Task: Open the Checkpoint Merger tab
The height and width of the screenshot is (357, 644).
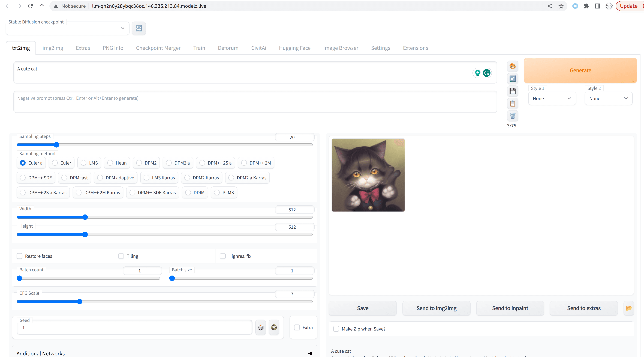Action: point(158,48)
